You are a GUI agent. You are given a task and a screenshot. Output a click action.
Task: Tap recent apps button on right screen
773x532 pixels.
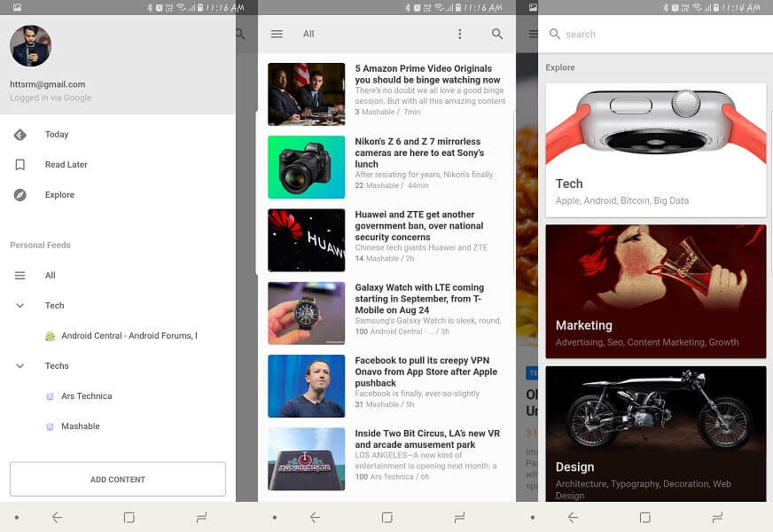(717, 517)
